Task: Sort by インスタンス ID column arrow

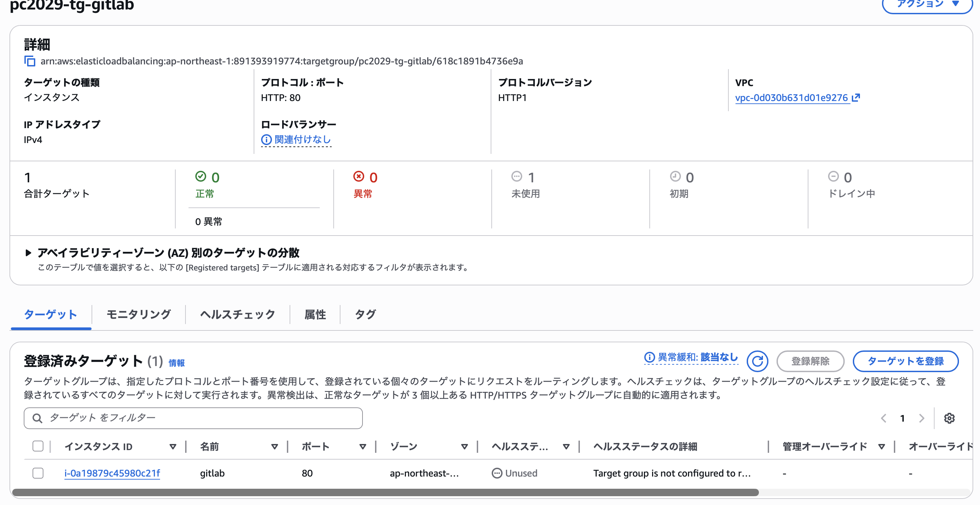Action: [x=173, y=447]
